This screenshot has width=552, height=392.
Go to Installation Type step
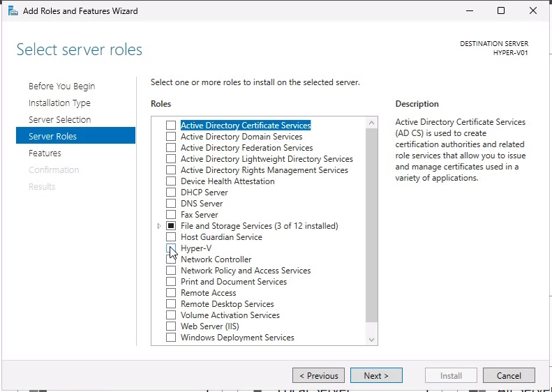59,103
